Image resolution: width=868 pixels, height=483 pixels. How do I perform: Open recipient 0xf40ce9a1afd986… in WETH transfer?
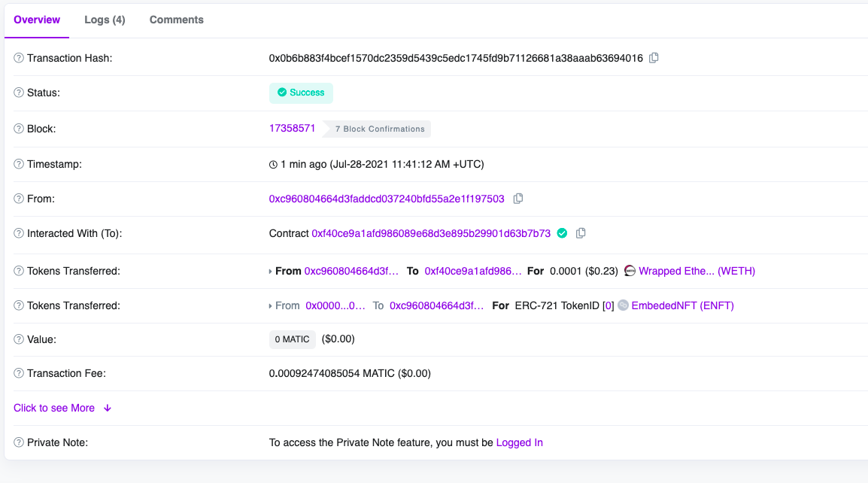pyautogui.click(x=473, y=271)
